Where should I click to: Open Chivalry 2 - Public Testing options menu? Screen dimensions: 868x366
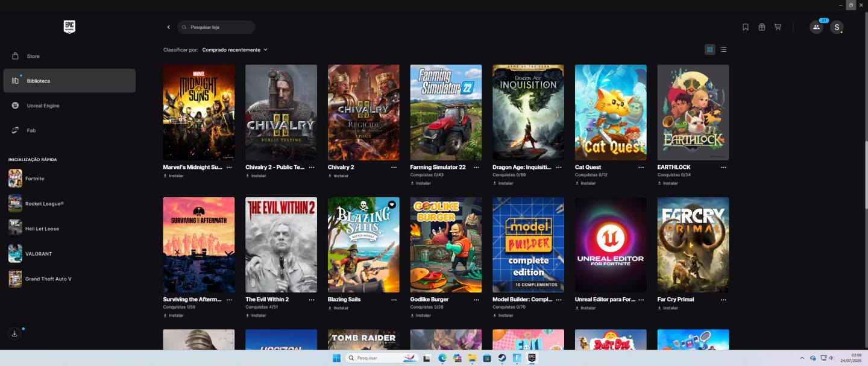coord(312,167)
